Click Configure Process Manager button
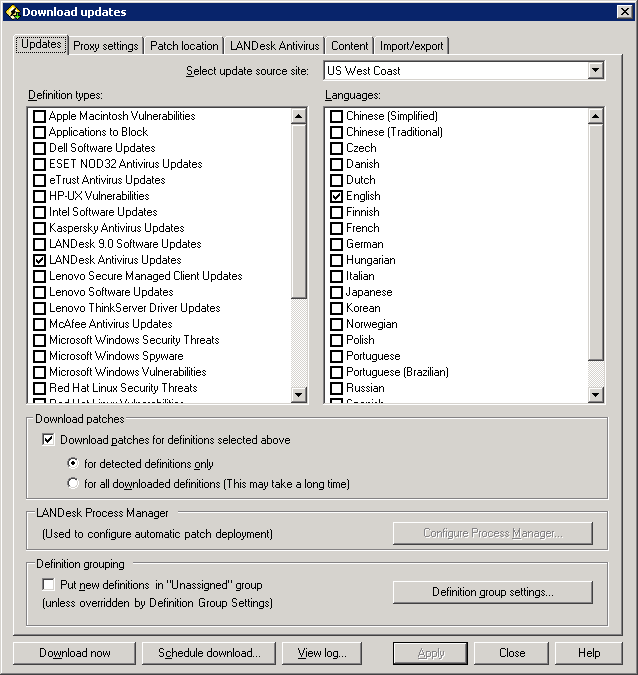 click(492, 533)
